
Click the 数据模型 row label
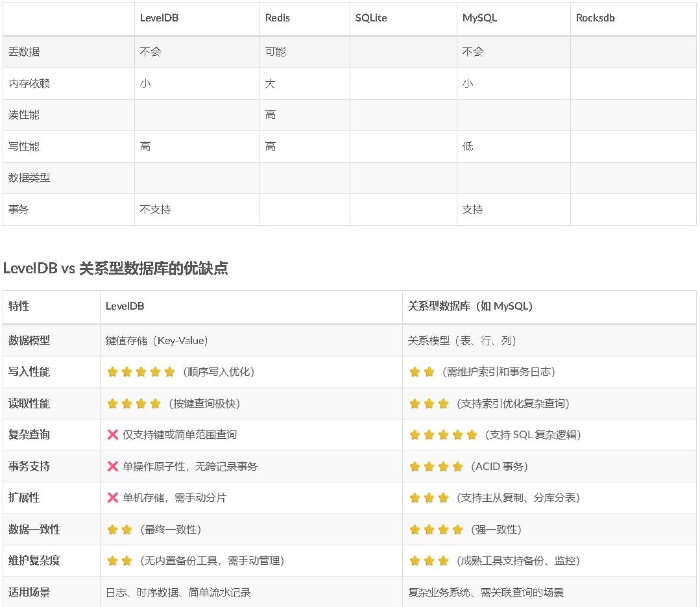pyautogui.click(x=29, y=340)
